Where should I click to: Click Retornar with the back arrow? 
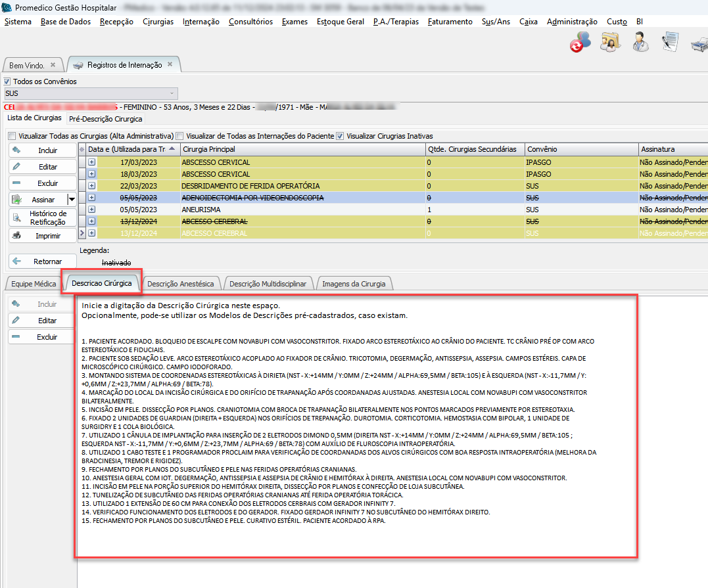tap(43, 261)
